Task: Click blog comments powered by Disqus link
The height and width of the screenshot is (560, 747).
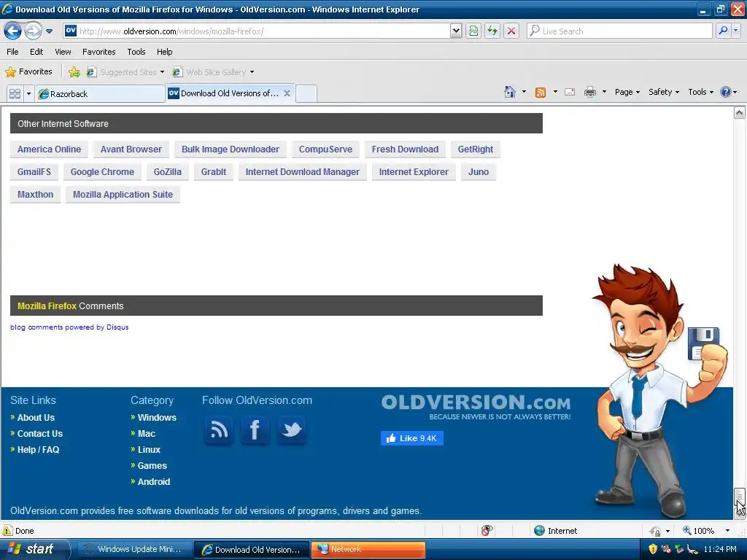Action: [x=69, y=327]
